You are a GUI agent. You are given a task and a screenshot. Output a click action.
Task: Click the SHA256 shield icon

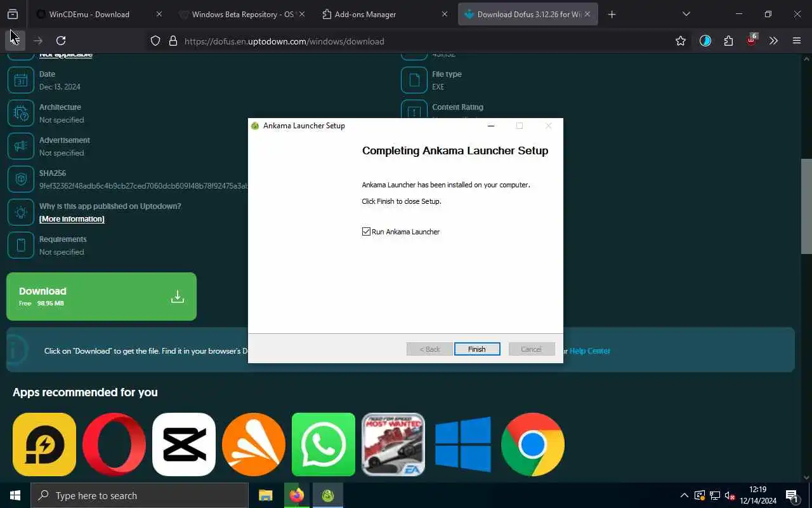coord(21,179)
